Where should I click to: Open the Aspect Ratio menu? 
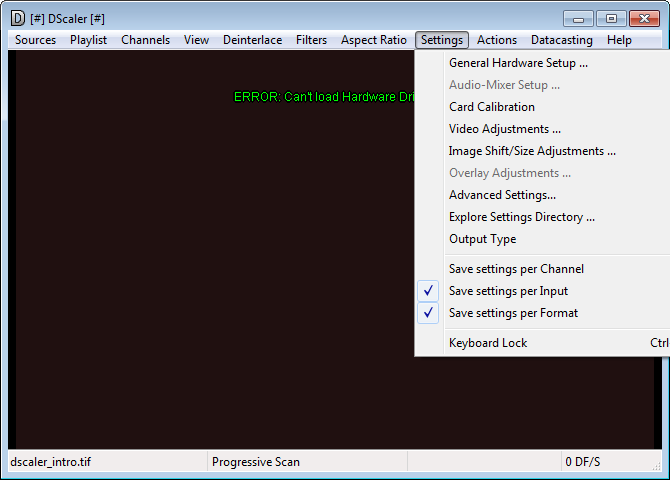pos(374,40)
